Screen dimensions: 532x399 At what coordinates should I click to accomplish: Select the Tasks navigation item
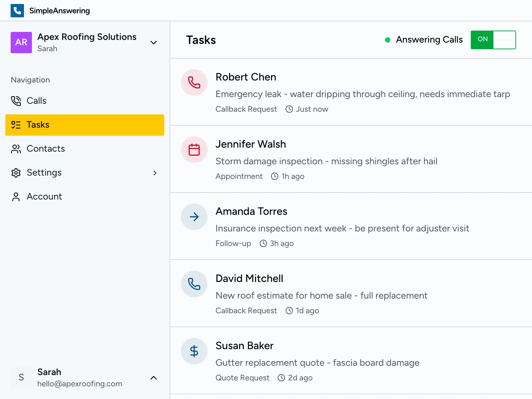(38, 125)
